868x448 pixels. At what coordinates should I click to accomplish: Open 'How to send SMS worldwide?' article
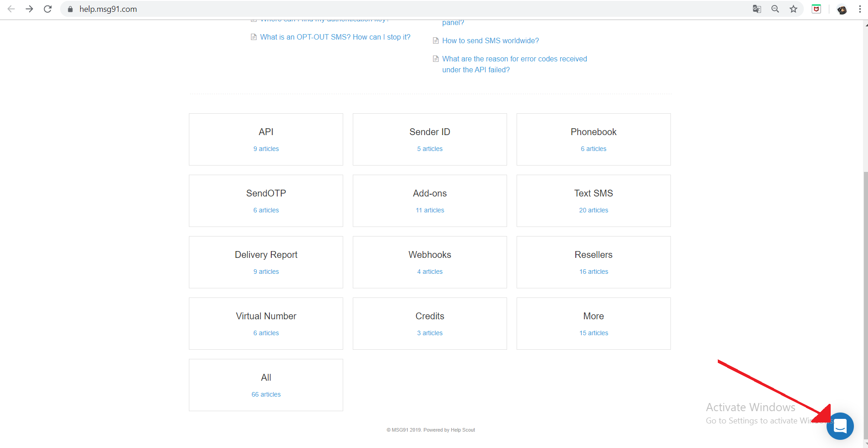[x=491, y=40]
